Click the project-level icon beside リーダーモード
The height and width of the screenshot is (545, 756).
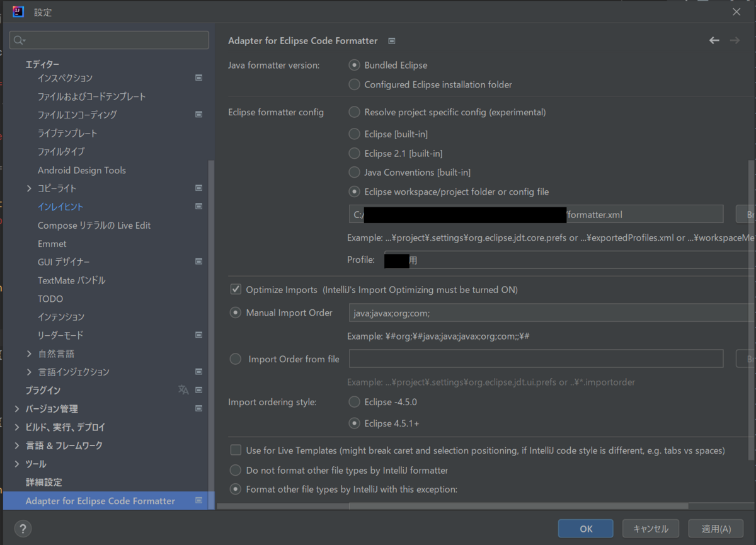point(198,335)
